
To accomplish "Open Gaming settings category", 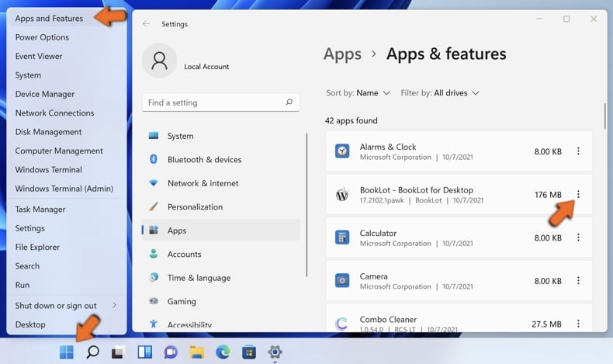I will [221, 301].
